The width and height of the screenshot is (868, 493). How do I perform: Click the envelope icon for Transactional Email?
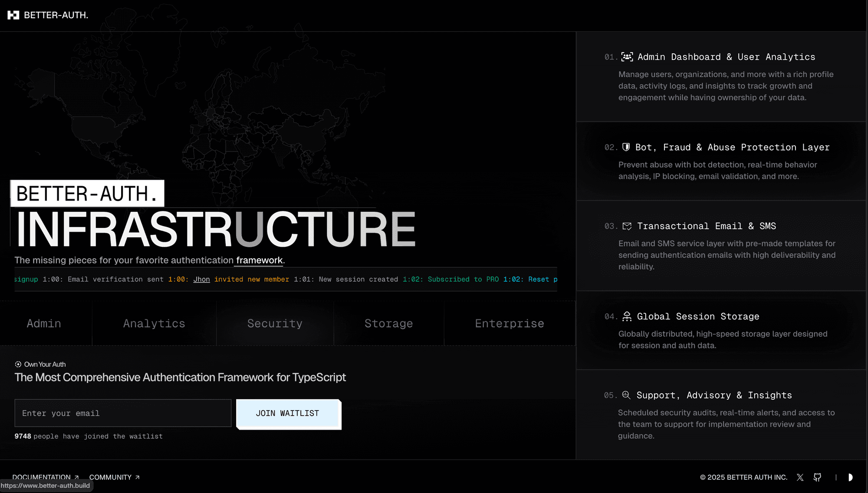pyautogui.click(x=627, y=226)
